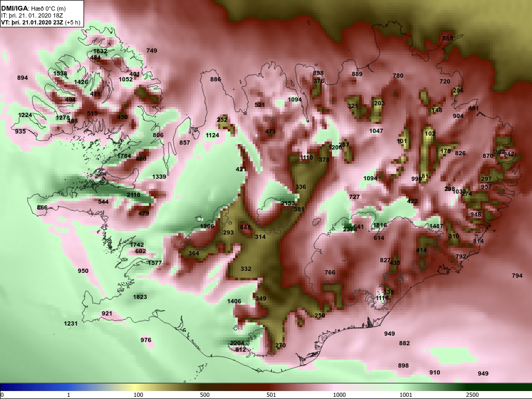Select the map value 935
The width and height of the screenshot is (532, 399).
tap(20, 131)
